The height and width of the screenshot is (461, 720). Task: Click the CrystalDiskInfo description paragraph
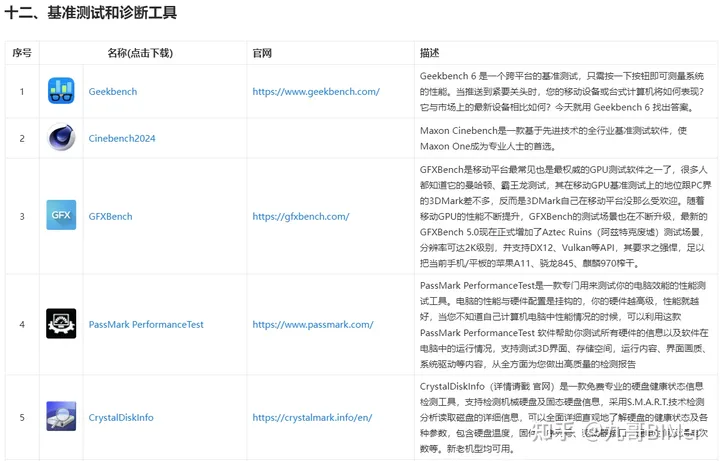point(563,417)
